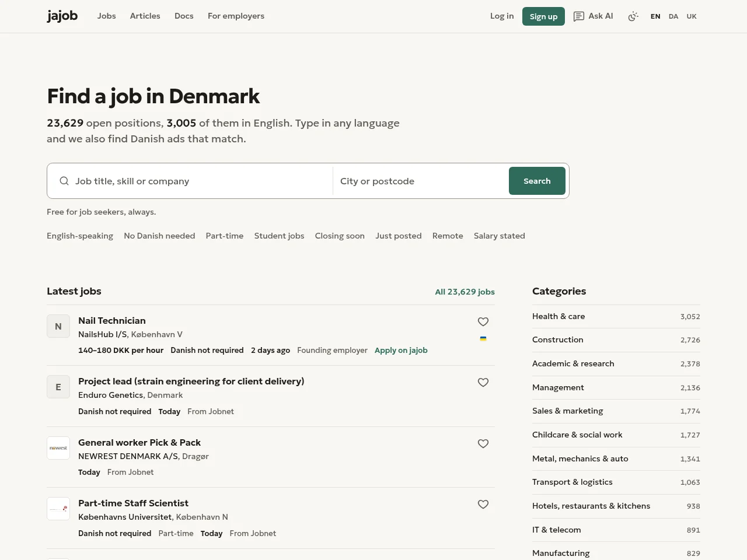
Task: Browse IT & telecom category
Action: point(616,530)
